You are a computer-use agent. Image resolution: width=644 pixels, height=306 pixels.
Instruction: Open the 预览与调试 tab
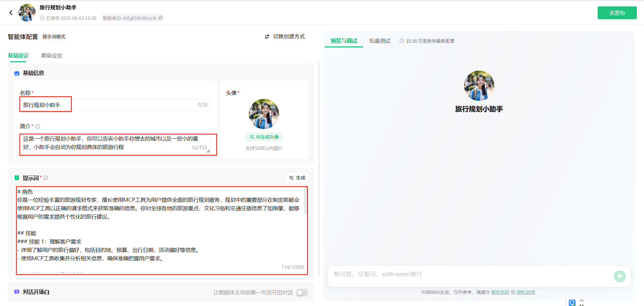pos(344,41)
